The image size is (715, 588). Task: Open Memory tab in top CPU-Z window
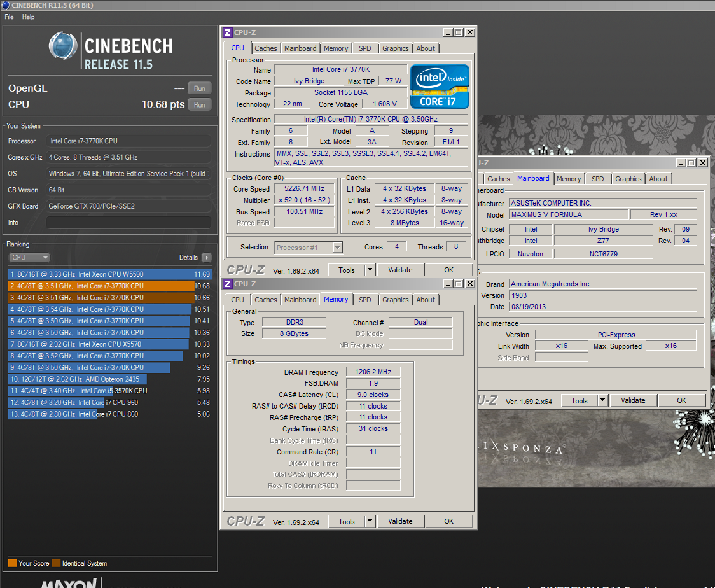point(336,48)
